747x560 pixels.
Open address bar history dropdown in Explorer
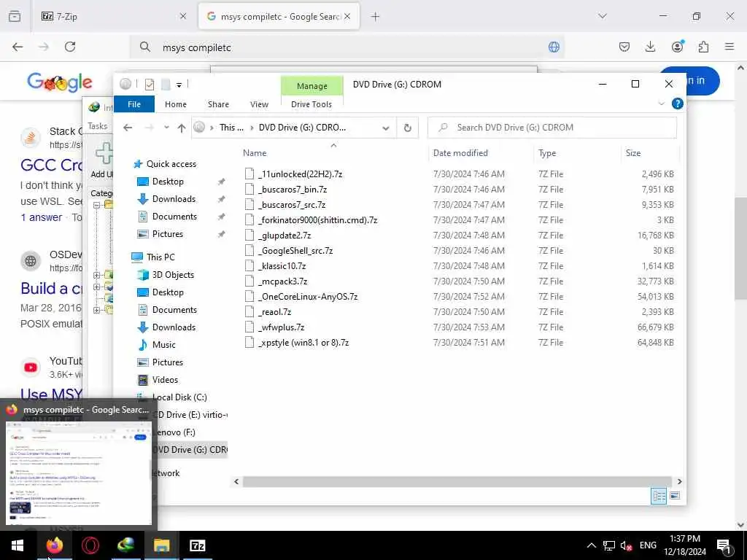(x=386, y=128)
